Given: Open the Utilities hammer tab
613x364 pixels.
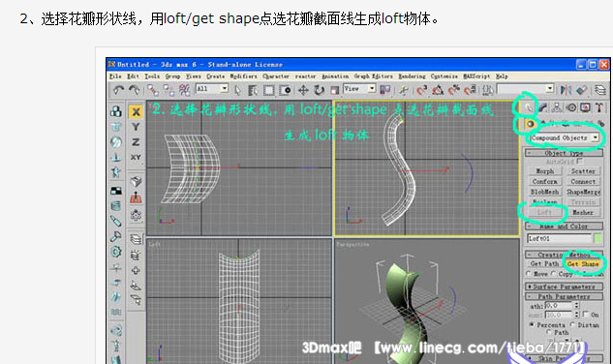Looking at the screenshot, I should pyautogui.click(x=598, y=107).
